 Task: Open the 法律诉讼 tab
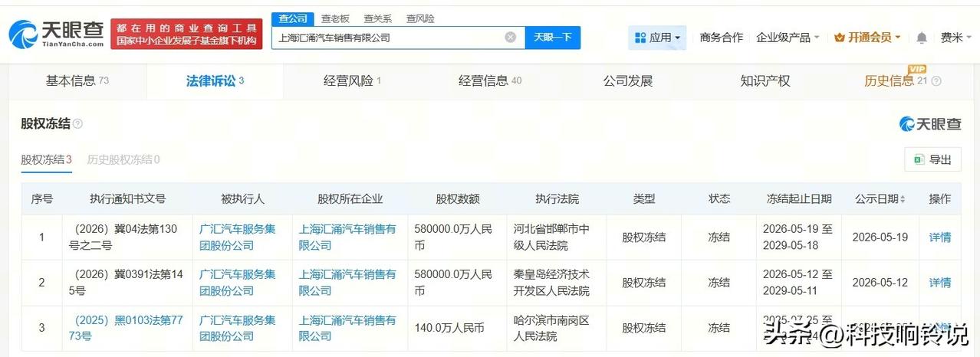pos(215,81)
